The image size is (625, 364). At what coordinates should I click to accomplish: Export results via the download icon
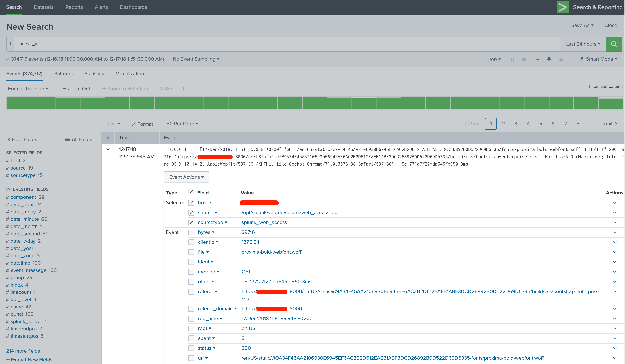561,59
